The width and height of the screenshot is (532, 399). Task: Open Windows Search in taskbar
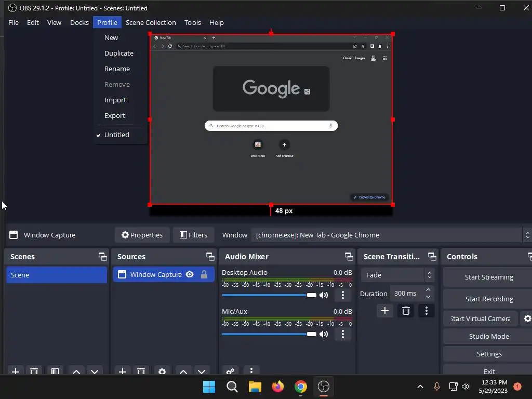[232, 387]
